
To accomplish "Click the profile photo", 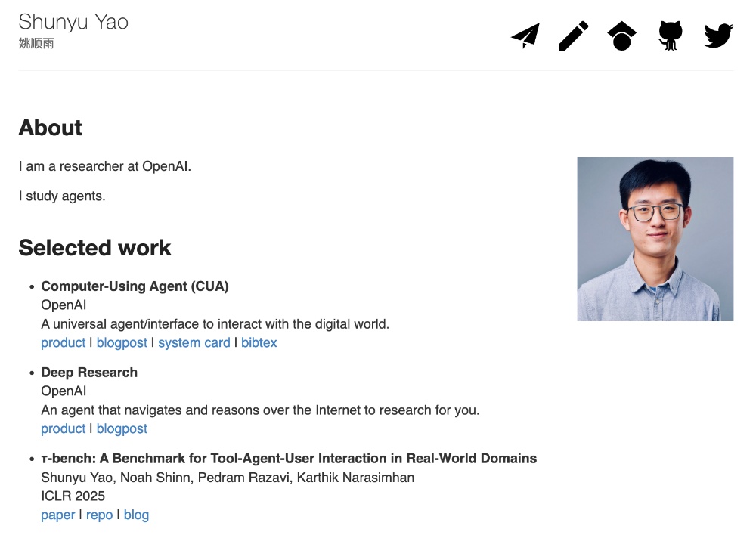I will (655, 239).
